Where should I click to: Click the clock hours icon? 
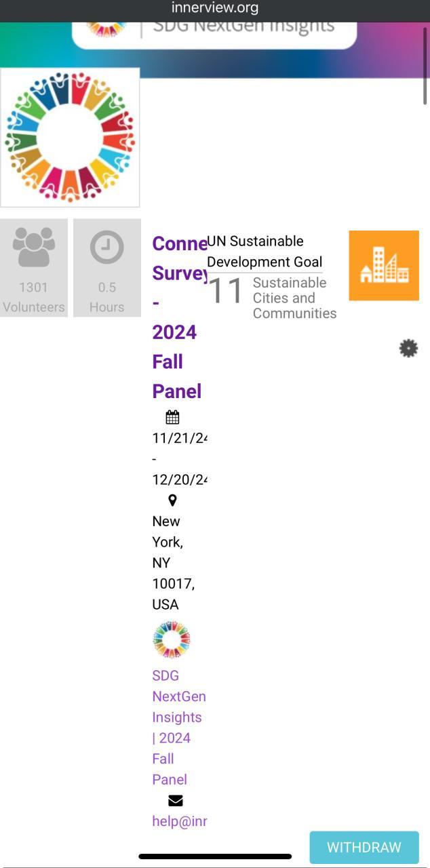tap(107, 248)
